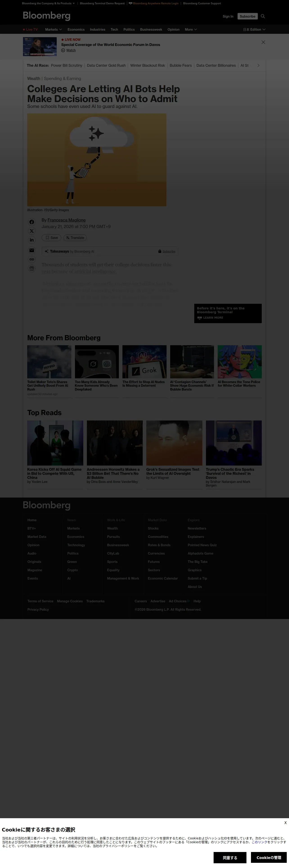
Task: Open Trump's Chaotic Era article
Action: 230,473
